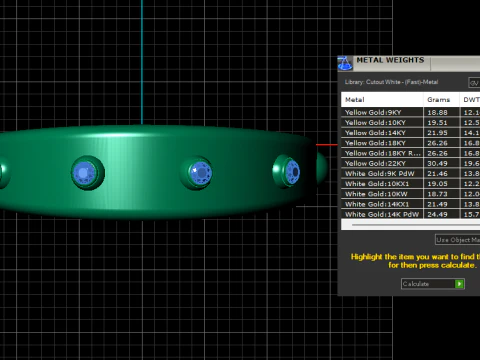This screenshot has width=480, height=360.
Task: Click the horizontal scrollbar below the metals table
Action: [411, 225]
